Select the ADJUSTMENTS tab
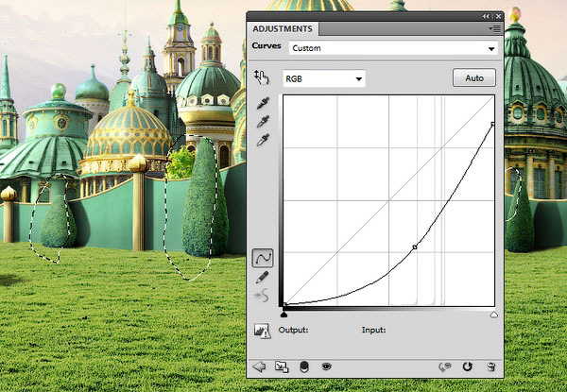 tap(283, 29)
